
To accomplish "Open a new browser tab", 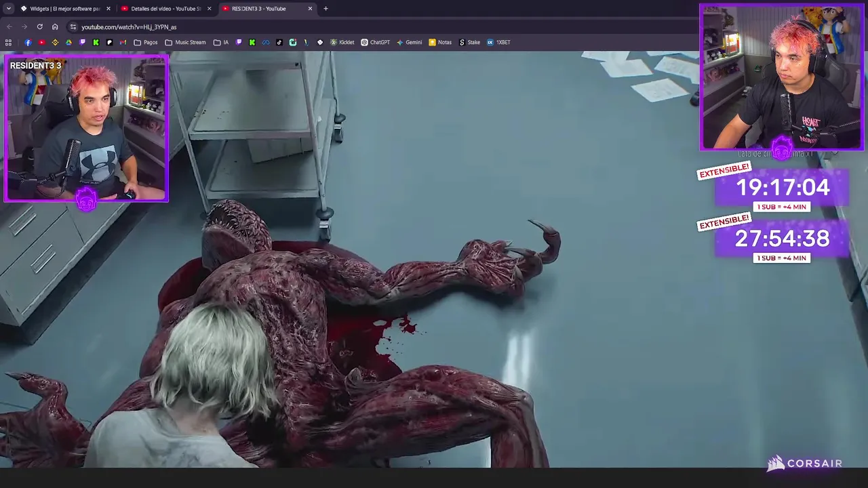I will pyautogui.click(x=325, y=9).
